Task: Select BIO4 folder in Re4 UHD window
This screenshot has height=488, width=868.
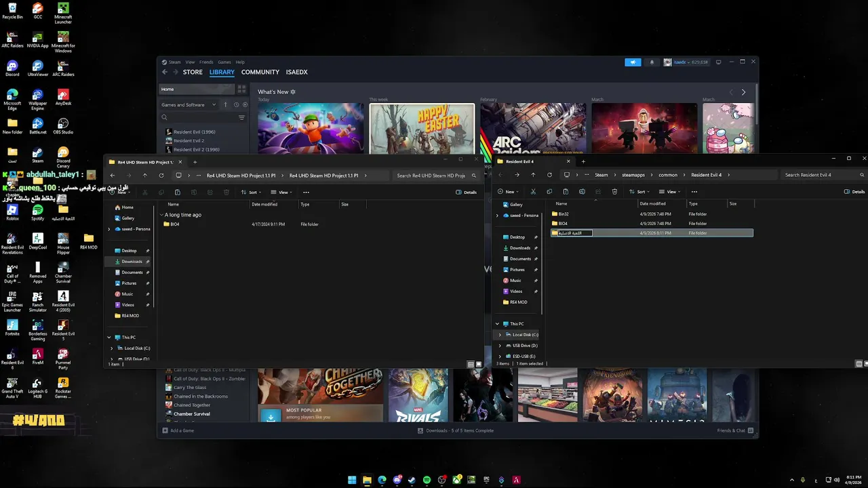Action: tap(175, 224)
